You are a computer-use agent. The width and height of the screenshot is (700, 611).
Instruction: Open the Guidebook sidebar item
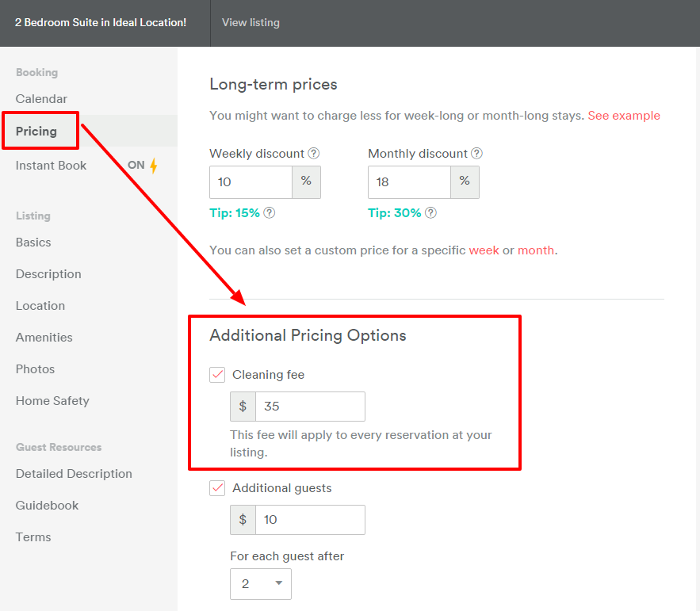(47, 506)
